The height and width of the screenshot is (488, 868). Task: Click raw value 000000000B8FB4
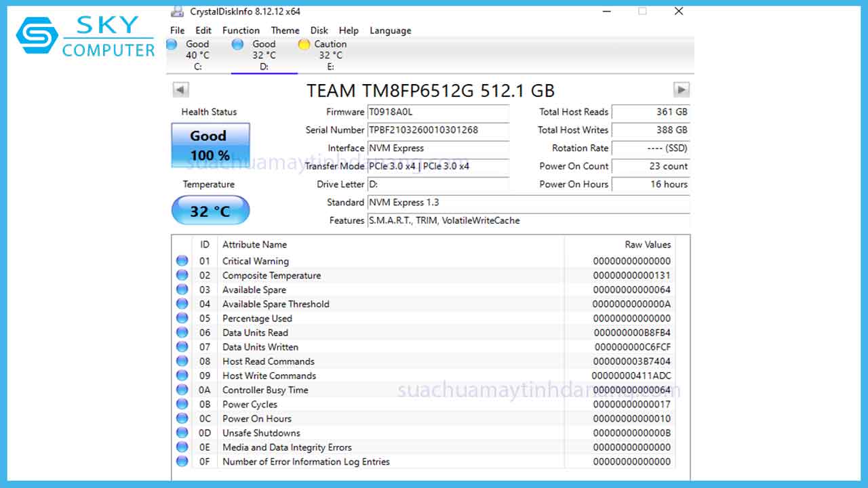point(632,333)
